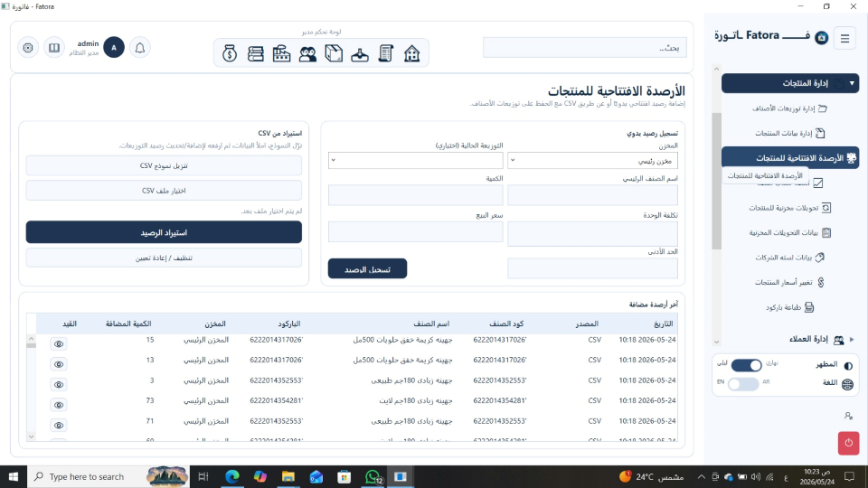Focus the الكمية input field
Screen dimensions: 868x488
coord(415,195)
